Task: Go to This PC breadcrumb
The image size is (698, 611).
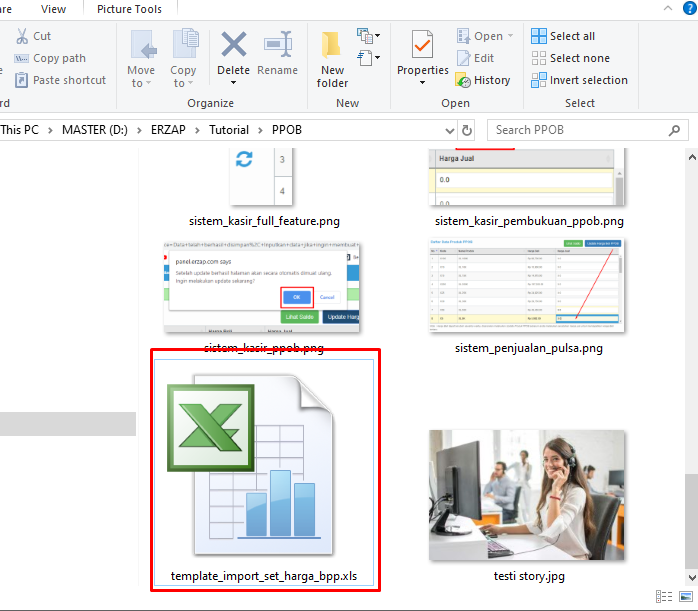Action: coord(20,130)
